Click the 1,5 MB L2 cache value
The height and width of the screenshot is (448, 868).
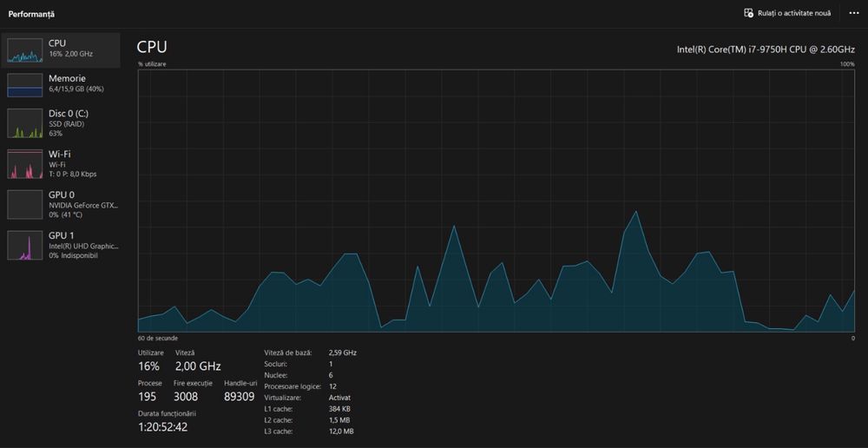coord(339,420)
